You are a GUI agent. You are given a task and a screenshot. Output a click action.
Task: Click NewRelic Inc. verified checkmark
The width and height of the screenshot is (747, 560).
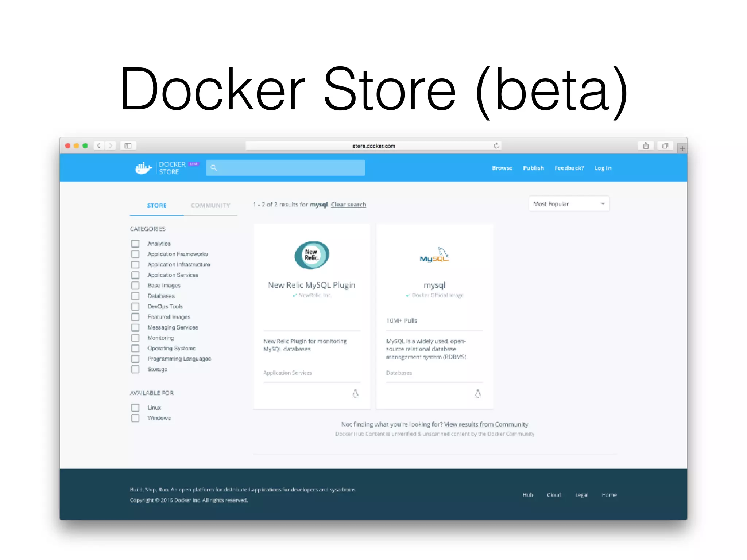tap(295, 295)
